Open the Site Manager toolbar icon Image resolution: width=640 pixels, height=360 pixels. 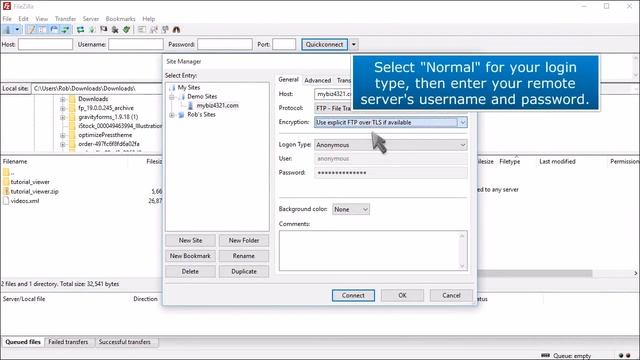coord(7,29)
